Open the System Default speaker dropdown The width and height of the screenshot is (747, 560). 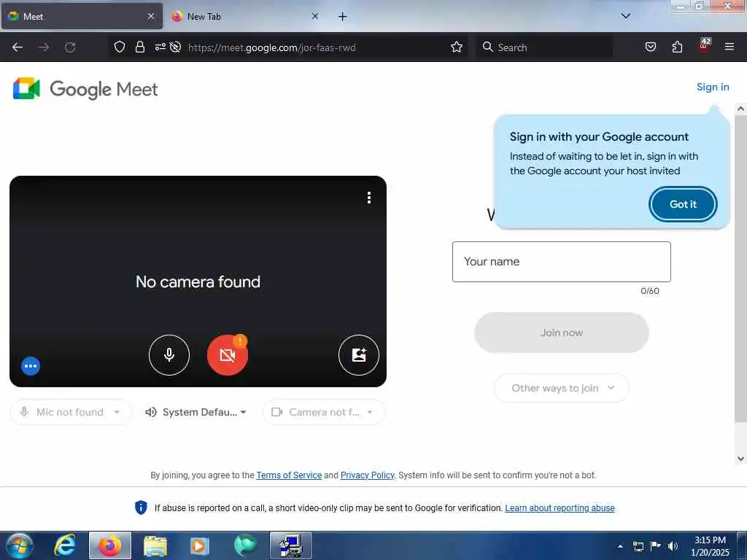tap(196, 412)
